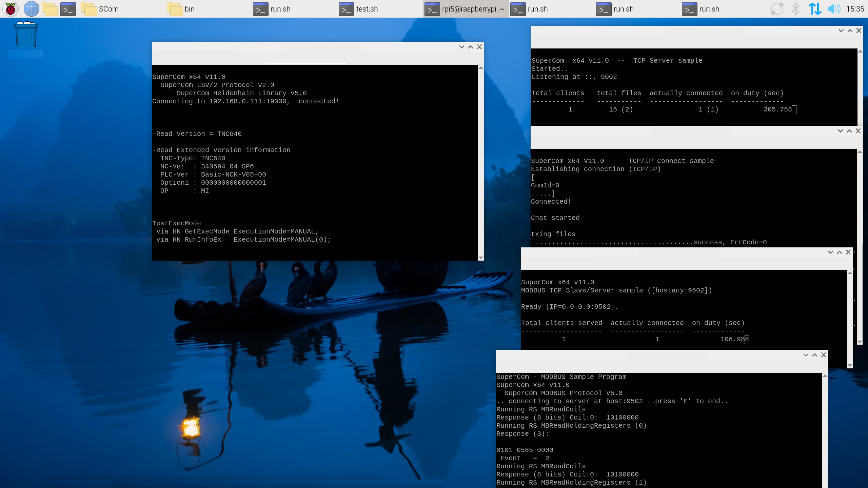
Task: Click the updates refresh tray icon
Action: [777, 9]
